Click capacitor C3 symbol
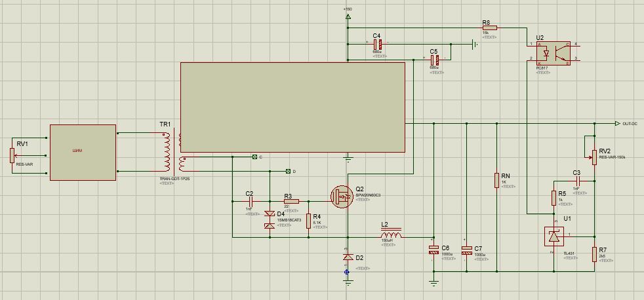Screen dimensions: 644x300 578,181
